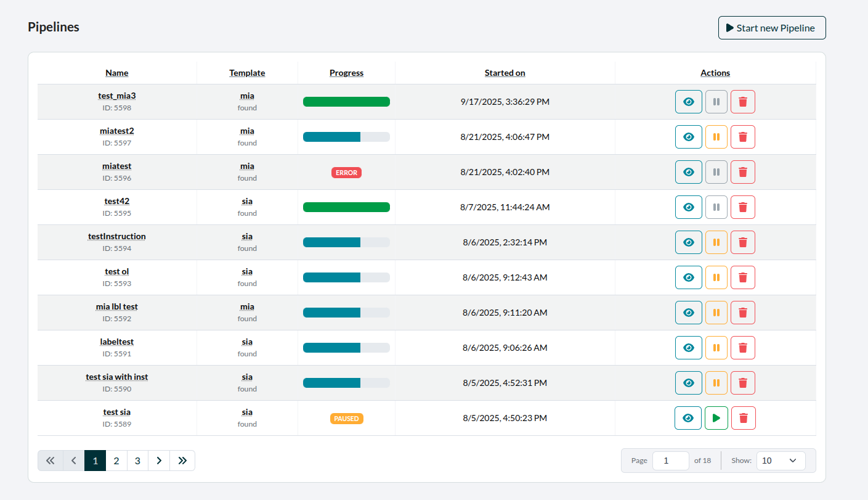View the mia lbl test pipeline
The image size is (868, 500).
pyautogui.click(x=688, y=313)
